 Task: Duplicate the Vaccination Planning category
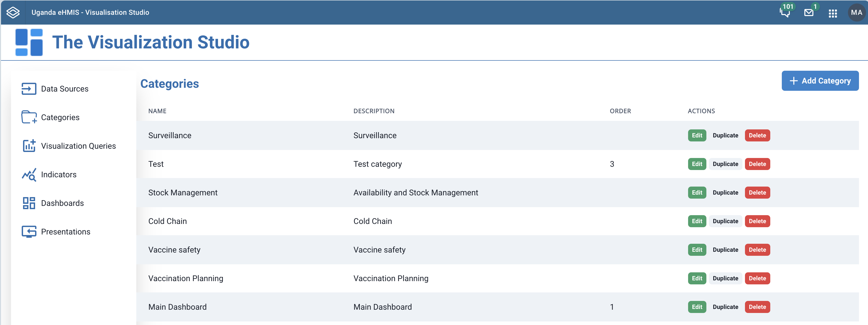725,278
